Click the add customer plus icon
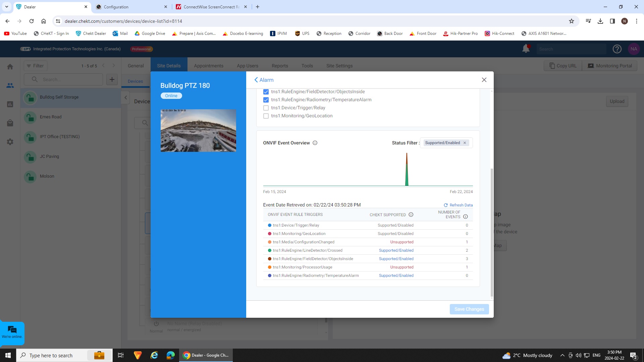The height and width of the screenshot is (362, 644). 112,79
